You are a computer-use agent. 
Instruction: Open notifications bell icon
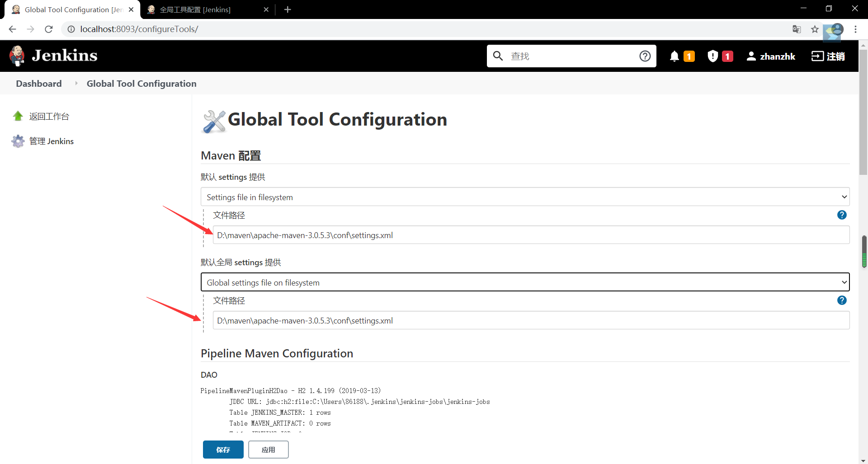pos(675,56)
